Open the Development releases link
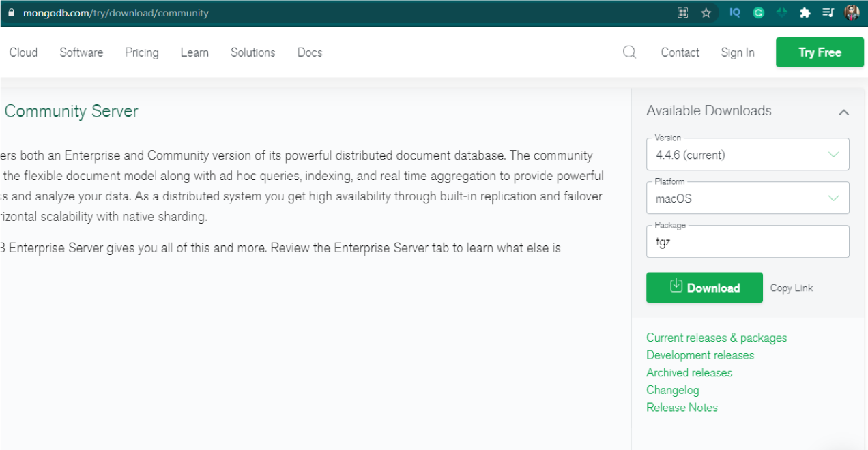This screenshot has width=868, height=450. click(x=700, y=355)
